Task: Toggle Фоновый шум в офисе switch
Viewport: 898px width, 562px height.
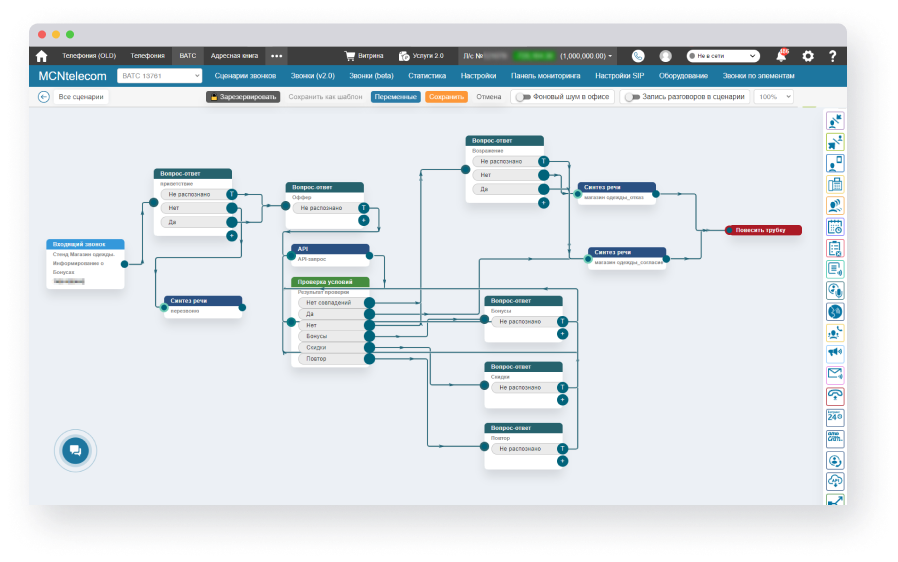Action: 522,97
